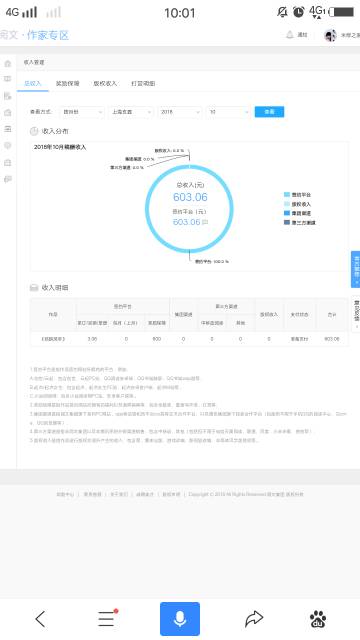Expand the month dropdown showing 10

(x=228, y=112)
